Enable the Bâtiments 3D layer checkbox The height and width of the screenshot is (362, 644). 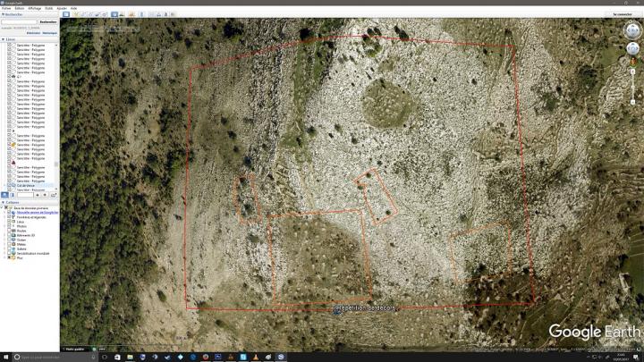click(9, 235)
